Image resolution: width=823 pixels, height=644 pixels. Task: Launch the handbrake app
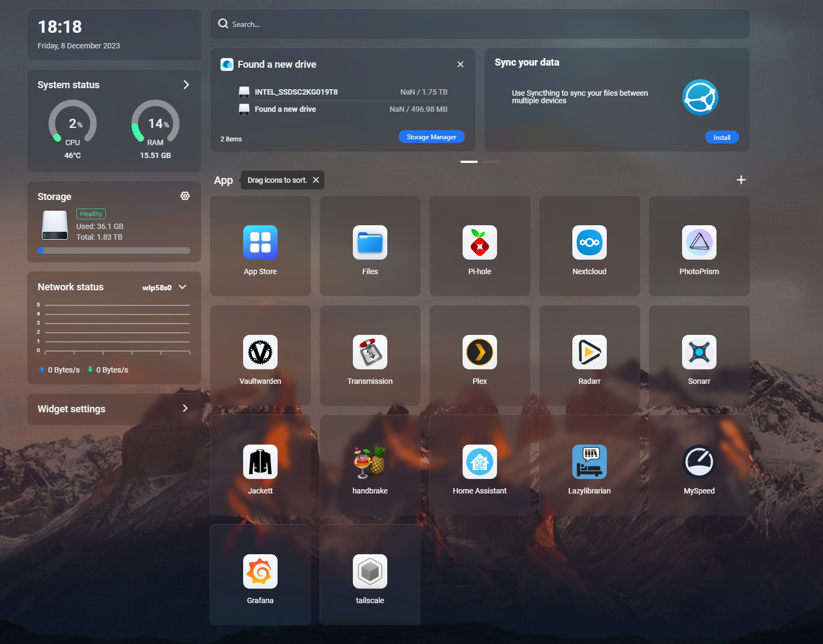pos(370,462)
